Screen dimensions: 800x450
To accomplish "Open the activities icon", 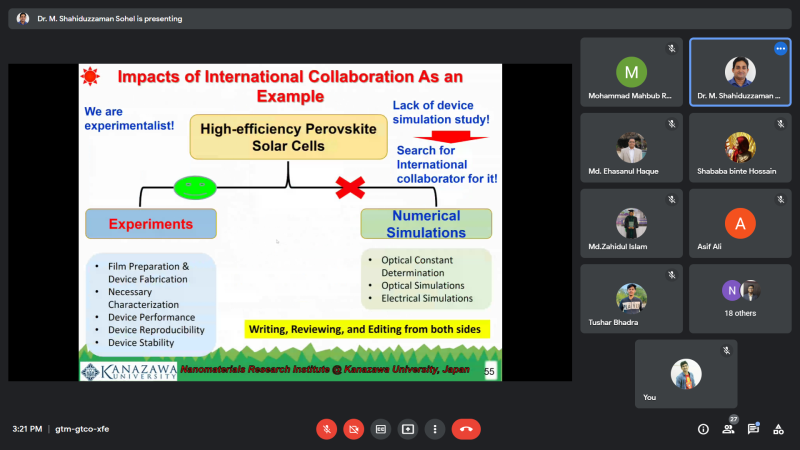I will [x=778, y=429].
